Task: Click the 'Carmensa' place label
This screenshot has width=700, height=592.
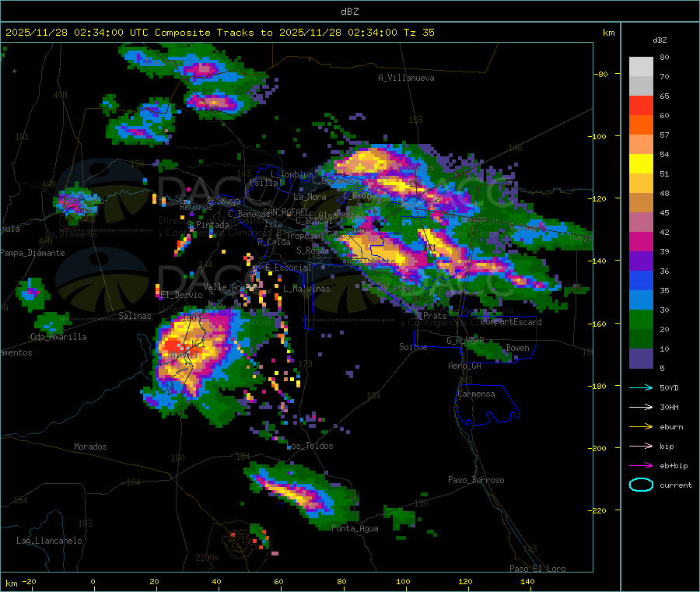Action: [x=476, y=394]
